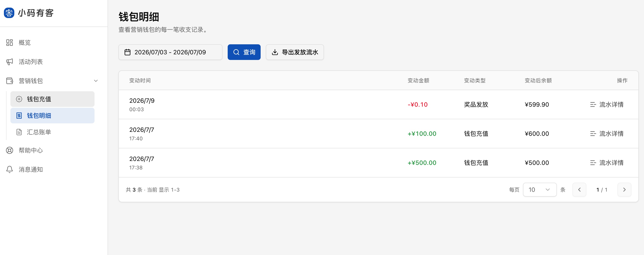The height and width of the screenshot is (255, 644).
Task: Collapse the 营销钱包 submenu chevron
Action: click(96, 81)
